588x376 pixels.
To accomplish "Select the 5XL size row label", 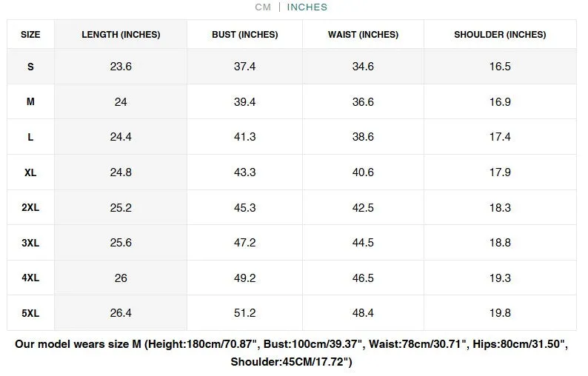I will (x=30, y=313).
